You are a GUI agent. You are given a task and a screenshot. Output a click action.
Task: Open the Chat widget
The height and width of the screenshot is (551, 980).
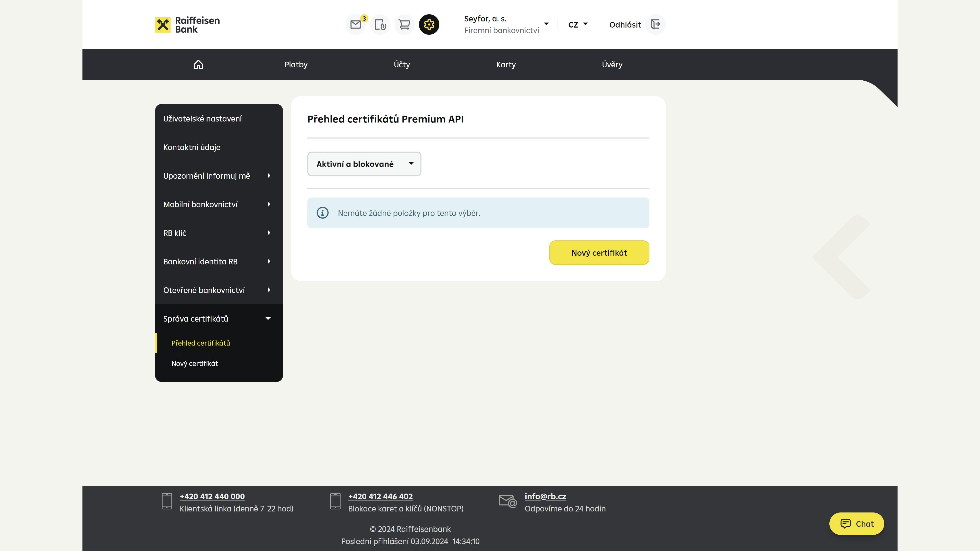coord(857,524)
